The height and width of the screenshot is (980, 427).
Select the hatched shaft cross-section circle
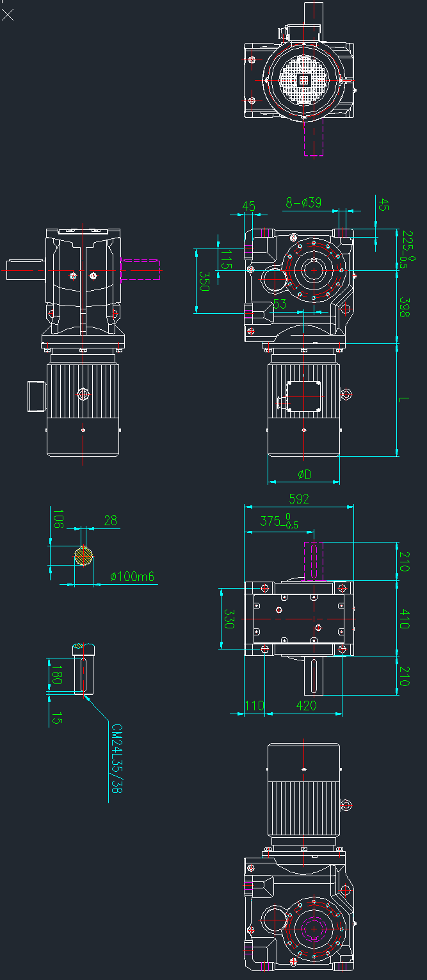click(83, 556)
